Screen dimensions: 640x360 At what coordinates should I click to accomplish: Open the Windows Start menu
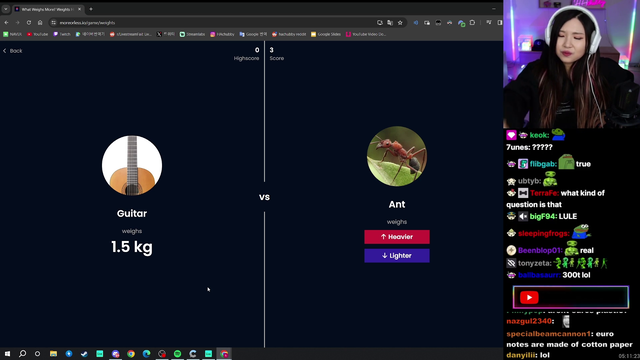[7, 353]
